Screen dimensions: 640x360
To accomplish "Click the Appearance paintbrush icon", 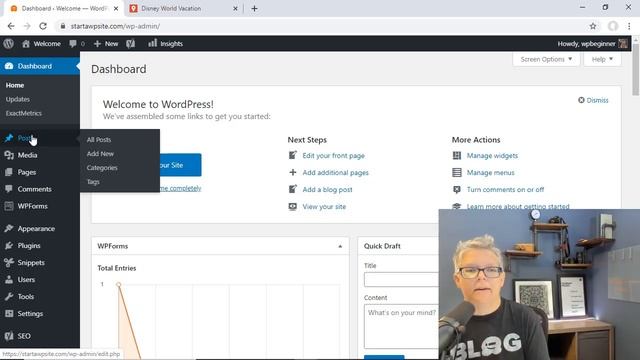I will coord(9,229).
